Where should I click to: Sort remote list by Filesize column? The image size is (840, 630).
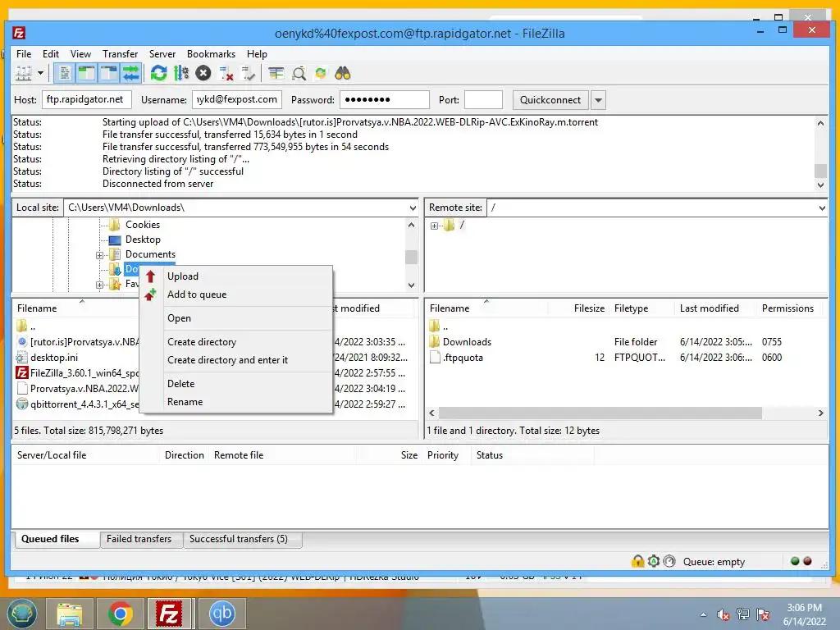click(x=589, y=308)
